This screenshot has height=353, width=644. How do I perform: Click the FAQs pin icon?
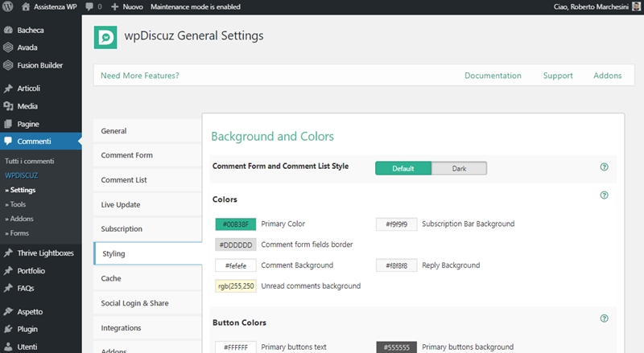(8, 288)
